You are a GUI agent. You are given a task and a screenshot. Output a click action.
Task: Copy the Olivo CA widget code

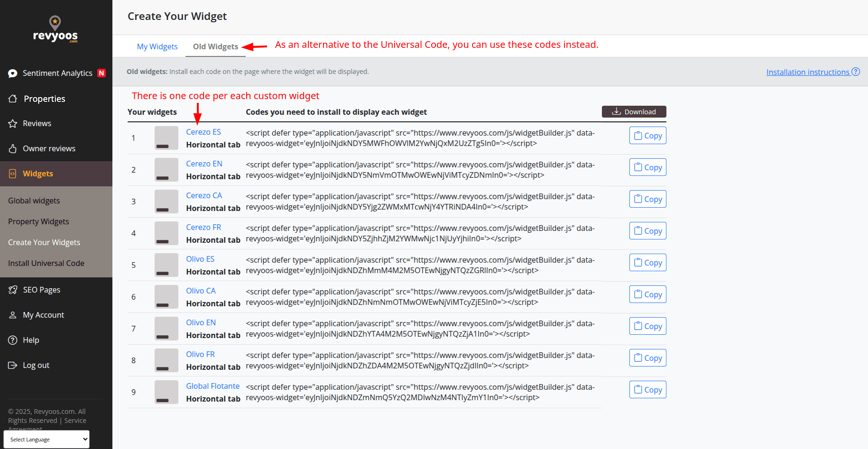647,294
